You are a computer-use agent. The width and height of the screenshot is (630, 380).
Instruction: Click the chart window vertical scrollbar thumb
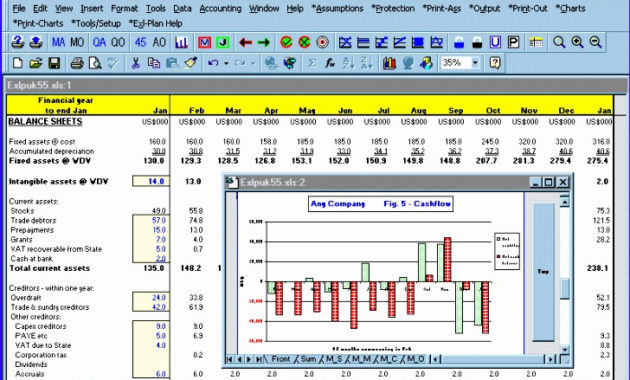pyautogui.click(x=565, y=289)
